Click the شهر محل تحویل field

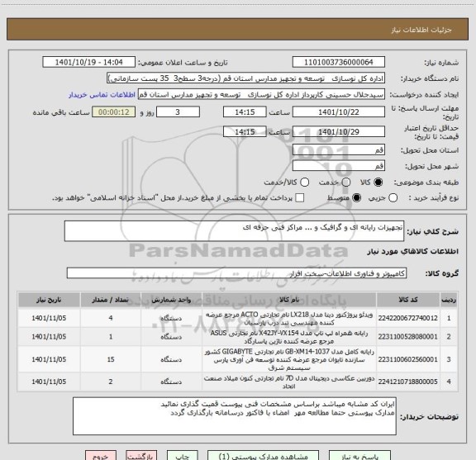click(x=339, y=166)
